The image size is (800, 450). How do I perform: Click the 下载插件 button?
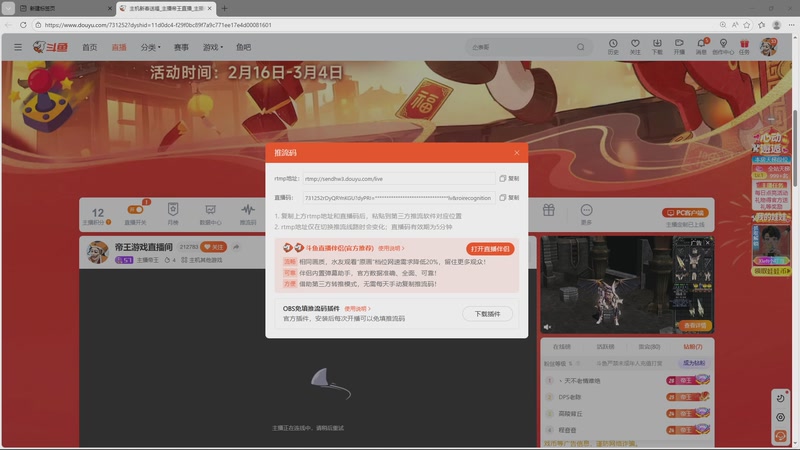coord(487,314)
